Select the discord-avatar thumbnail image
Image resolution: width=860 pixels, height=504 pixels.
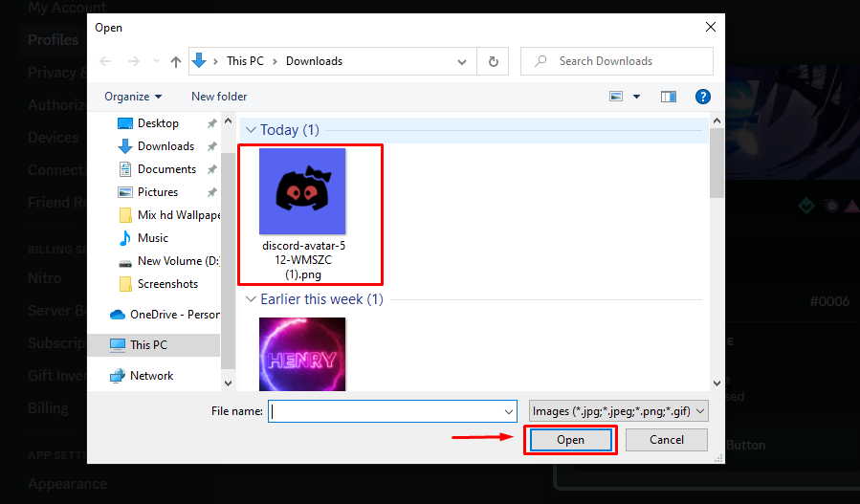pyautogui.click(x=302, y=191)
